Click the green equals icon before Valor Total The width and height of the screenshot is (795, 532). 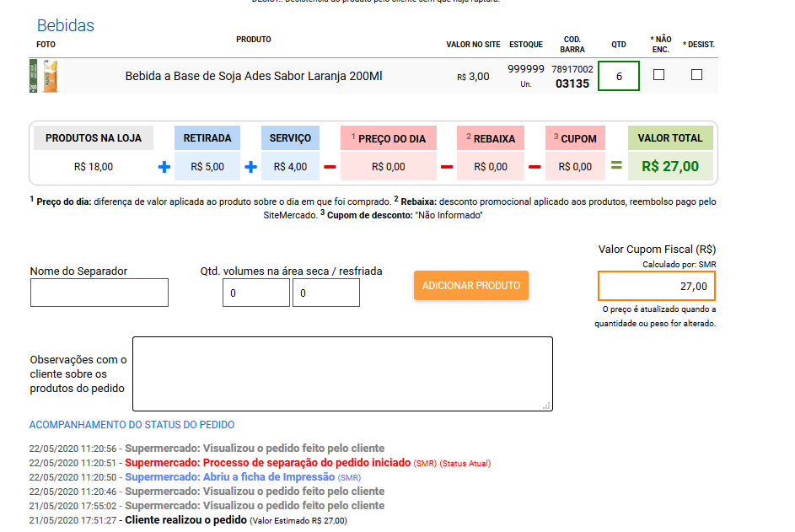[x=616, y=165]
